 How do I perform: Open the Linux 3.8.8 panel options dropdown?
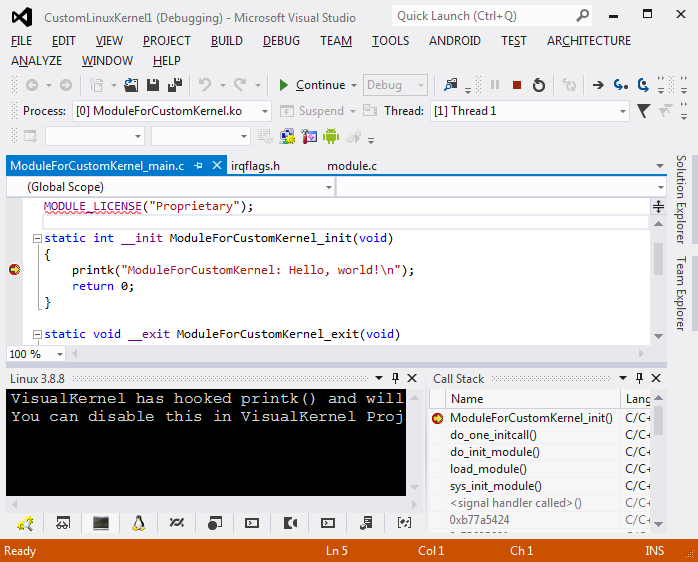(379, 378)
